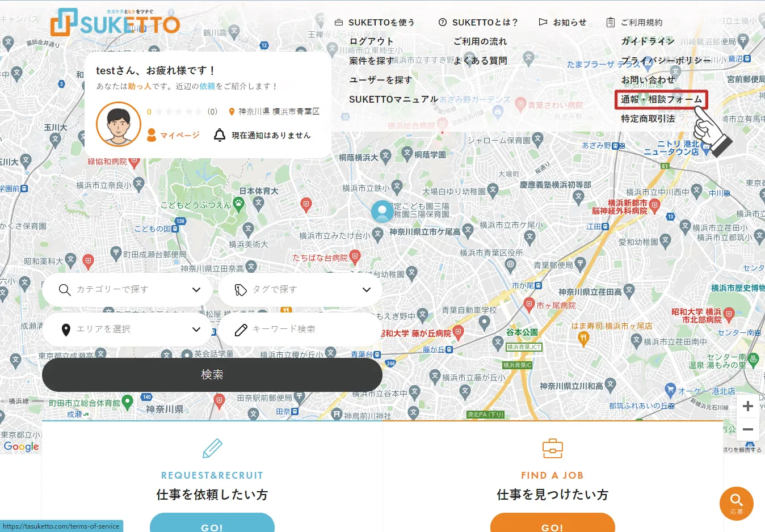
Task: Click the pin icon in エリアを選択
Action: [x=66, y=330]
